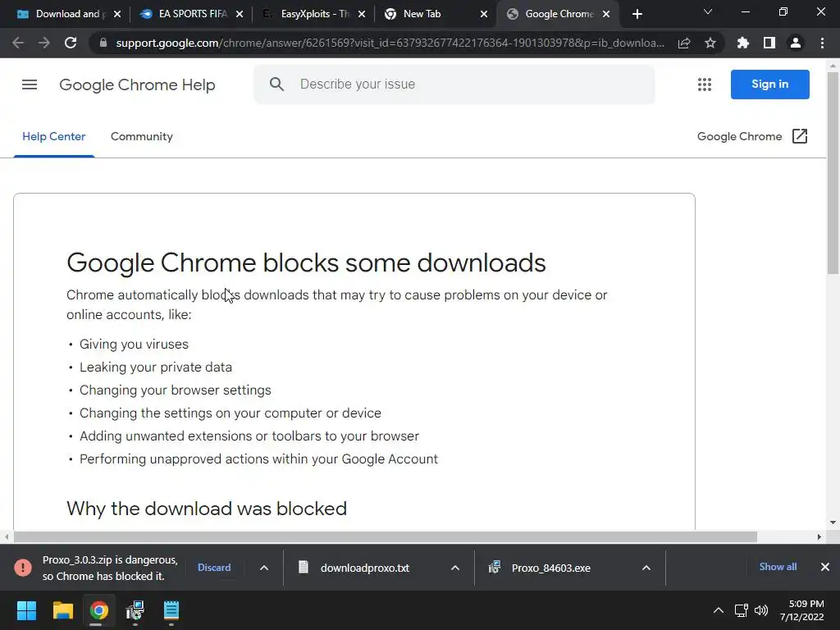Close the EA SPORTS FIFA tab
The image size is (840, 630).
coord(240,14)
